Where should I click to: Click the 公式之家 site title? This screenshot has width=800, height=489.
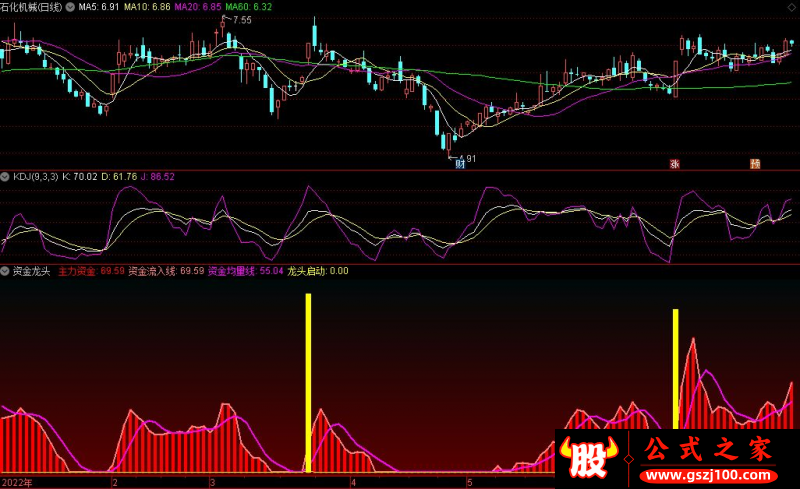click(708, 450)
